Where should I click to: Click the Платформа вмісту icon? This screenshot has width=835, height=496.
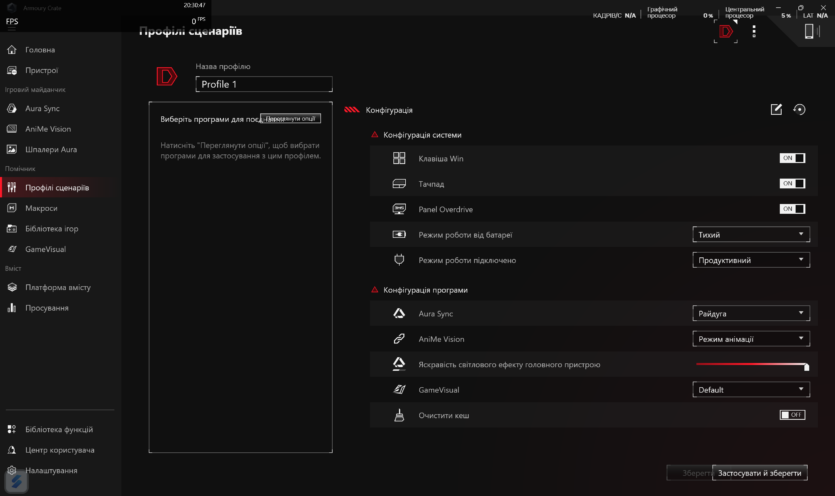(x=12, y=287)
